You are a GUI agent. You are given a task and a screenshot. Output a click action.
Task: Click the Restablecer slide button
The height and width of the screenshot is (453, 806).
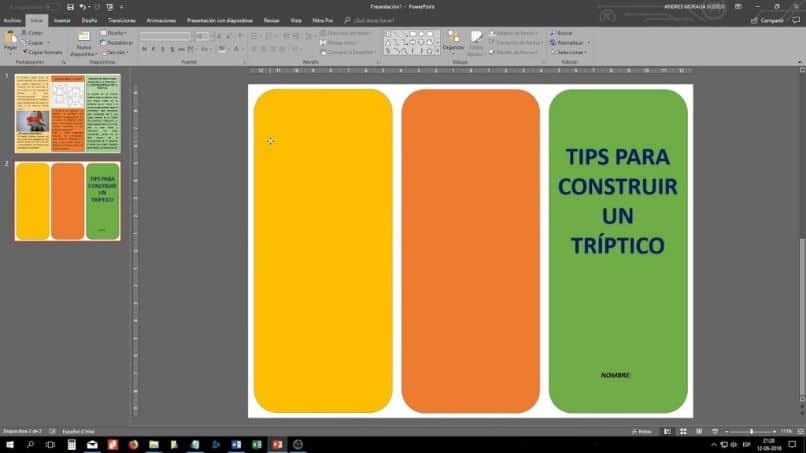coord(117,43)
